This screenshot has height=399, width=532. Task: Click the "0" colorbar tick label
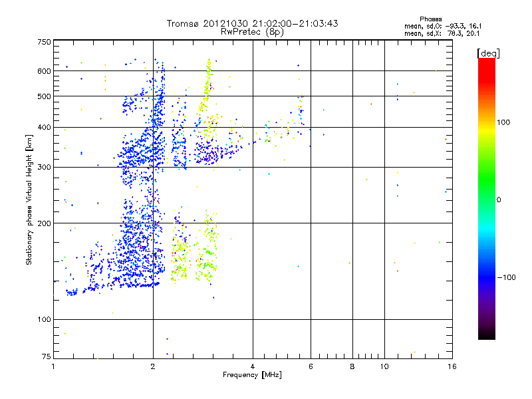(499, 200)
